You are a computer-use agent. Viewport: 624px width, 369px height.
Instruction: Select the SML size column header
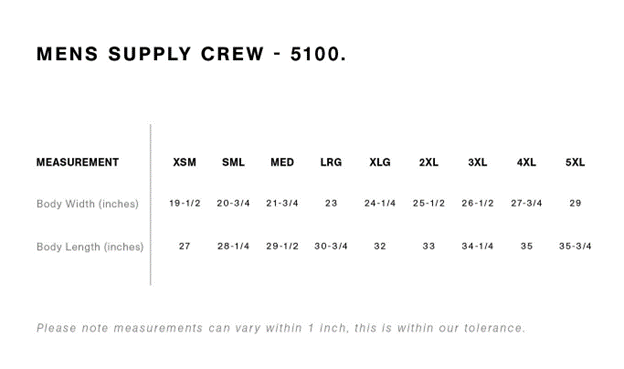(233, 162)
